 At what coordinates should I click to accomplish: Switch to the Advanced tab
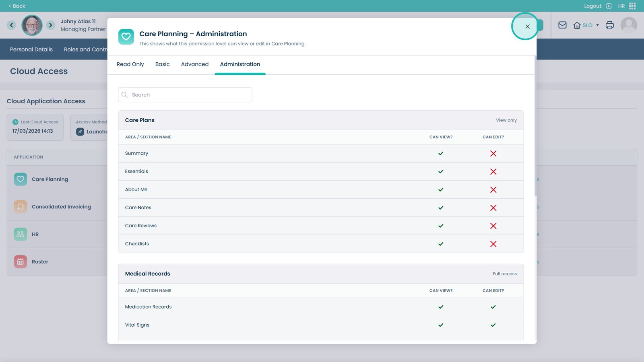click(195, 64)
